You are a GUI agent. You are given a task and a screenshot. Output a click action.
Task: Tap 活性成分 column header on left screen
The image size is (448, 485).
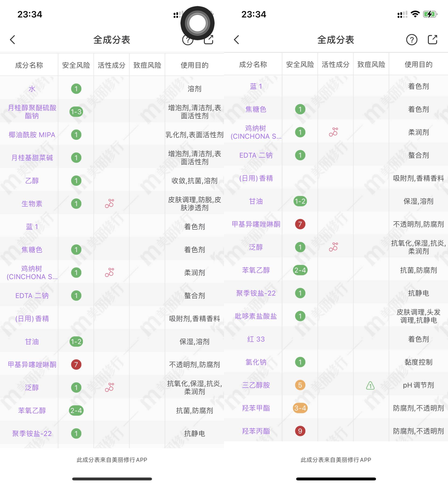pyautogui.click(x=112, y=65)
